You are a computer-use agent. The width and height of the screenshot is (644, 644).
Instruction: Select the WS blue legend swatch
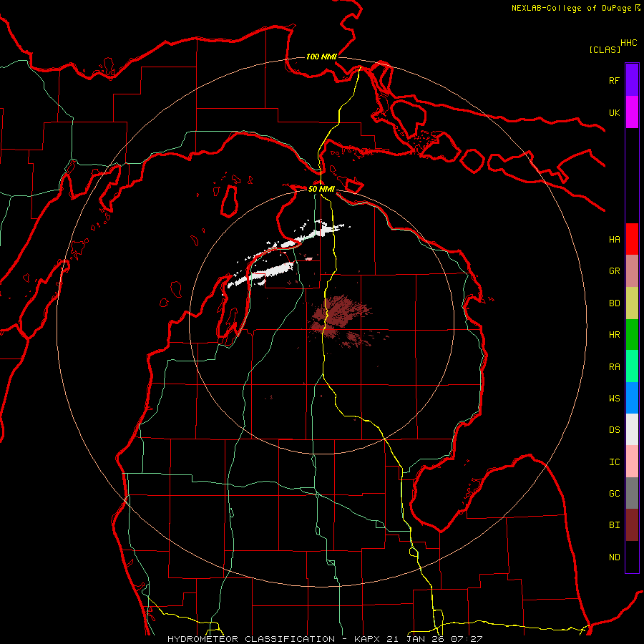(x=632, y=398)
